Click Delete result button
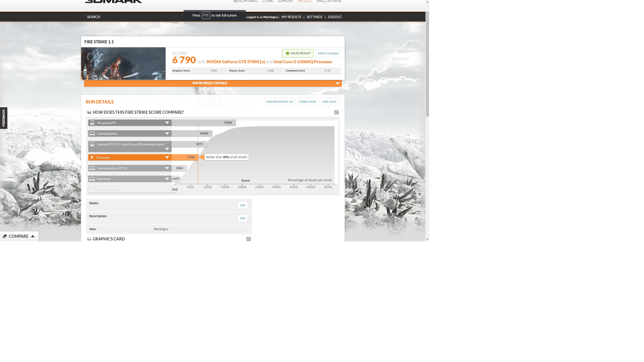This screenshot has width=644, height=362. [308, 101]
